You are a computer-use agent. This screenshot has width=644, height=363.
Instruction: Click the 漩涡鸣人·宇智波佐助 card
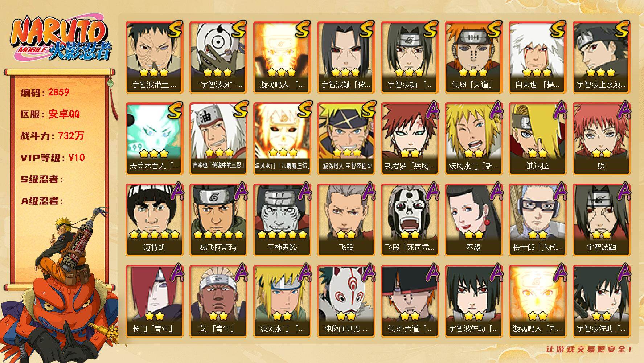(346, 138)
